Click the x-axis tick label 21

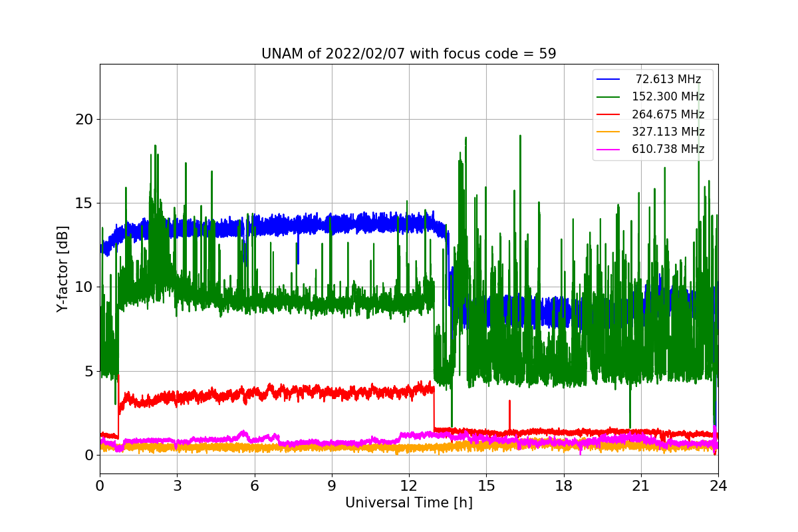coord(640,485)
